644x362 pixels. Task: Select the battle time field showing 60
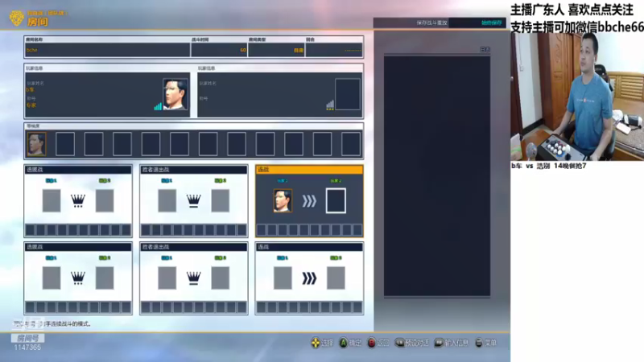tap(219, 50)
